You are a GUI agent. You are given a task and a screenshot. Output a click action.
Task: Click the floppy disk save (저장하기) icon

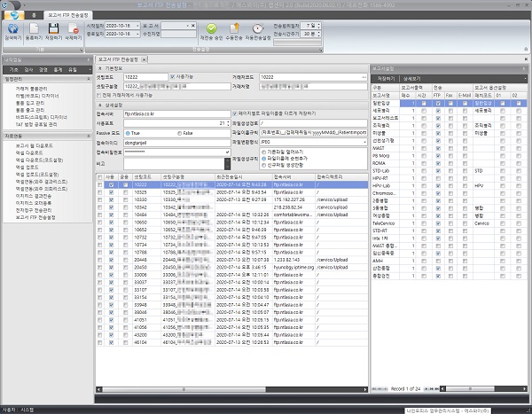[53, 29]
